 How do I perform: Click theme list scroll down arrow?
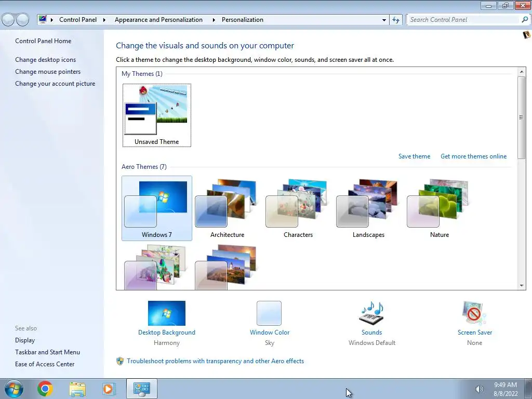pos(522,286)
